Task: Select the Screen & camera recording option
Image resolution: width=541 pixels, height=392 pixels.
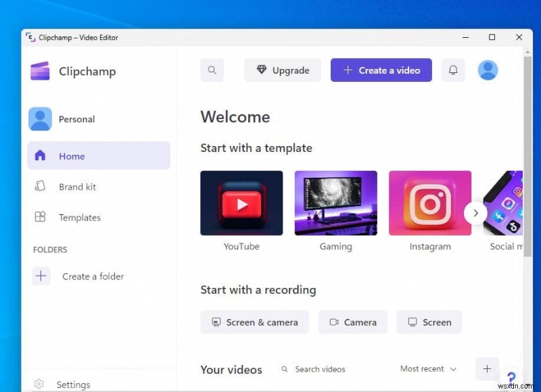Action: (x=254, y=322)
